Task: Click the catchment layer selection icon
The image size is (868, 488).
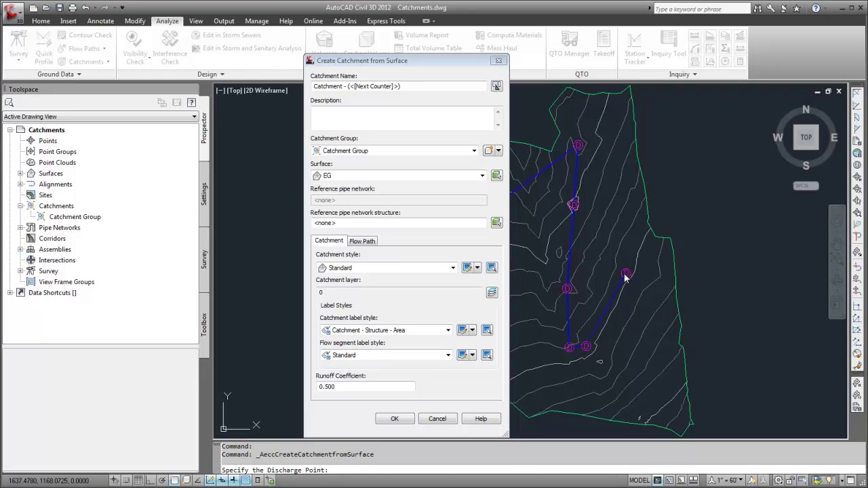Action: pyautogui.click(x=492, y=292)
